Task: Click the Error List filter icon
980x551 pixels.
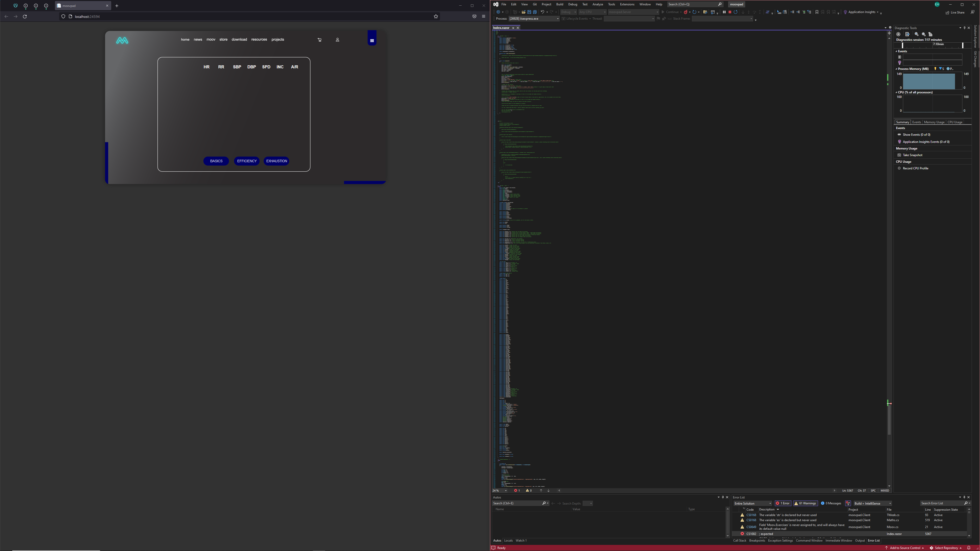Action: (x=848, y=504)
